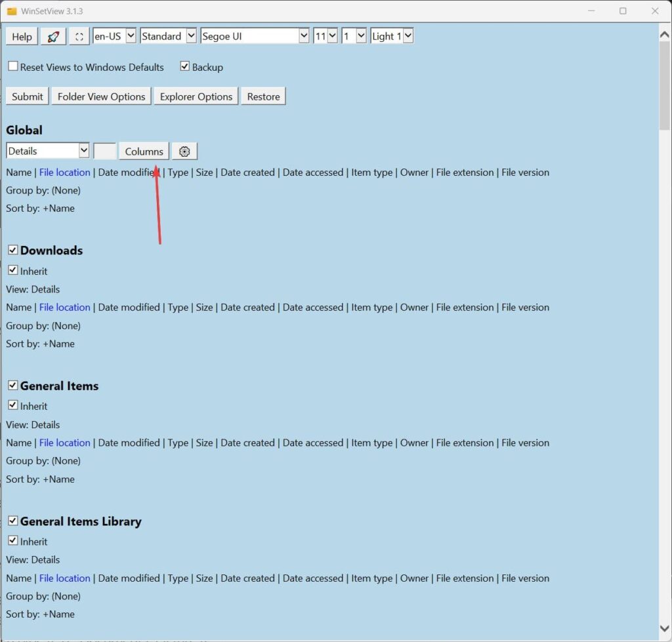Open the Standard interface dropdown

(168, 36)
